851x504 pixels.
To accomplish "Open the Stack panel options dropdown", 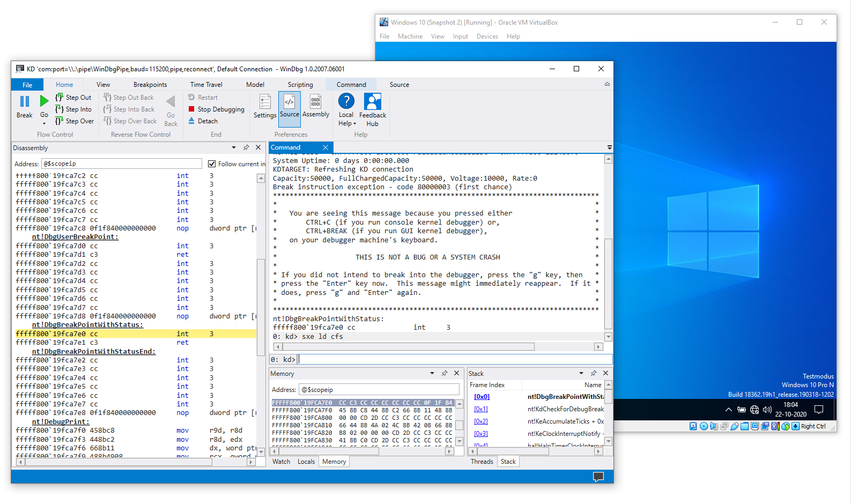I will (581, 373).
